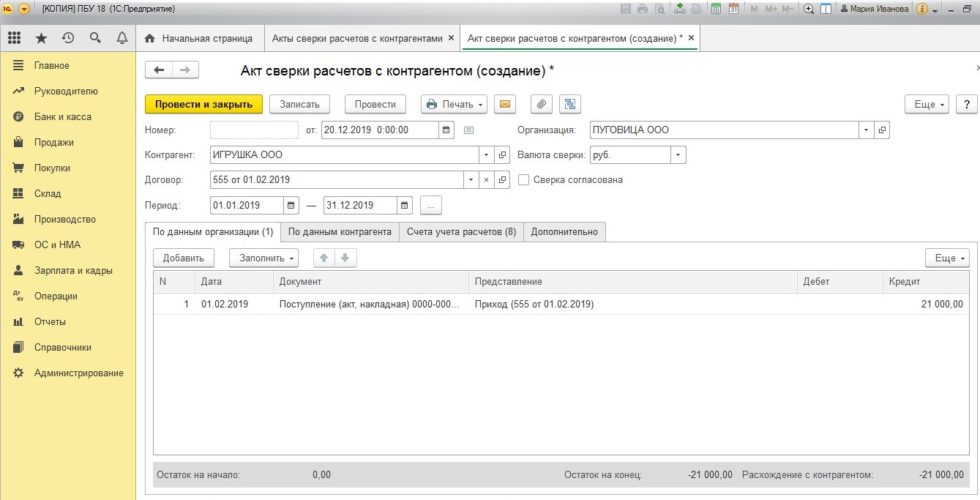Expand the Заполнить dropdown button

coord(263,258)
